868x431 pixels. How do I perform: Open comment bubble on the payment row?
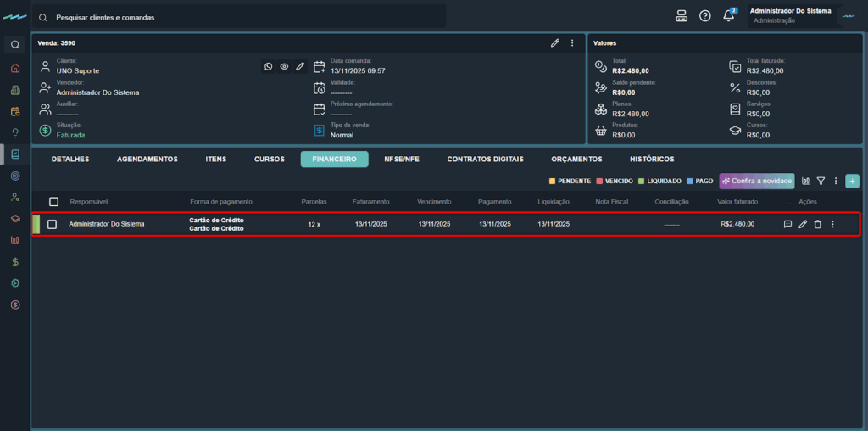click(x=787, y=224)
